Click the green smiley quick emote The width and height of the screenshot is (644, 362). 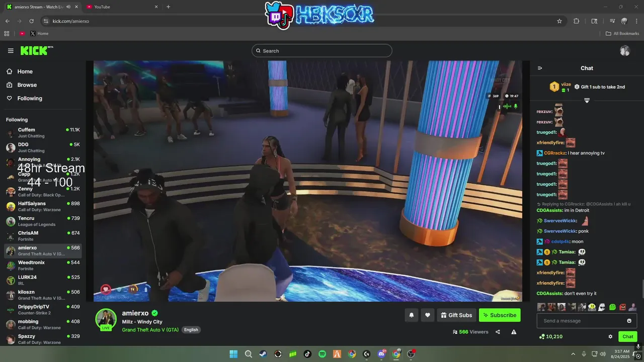coord(612,307)
